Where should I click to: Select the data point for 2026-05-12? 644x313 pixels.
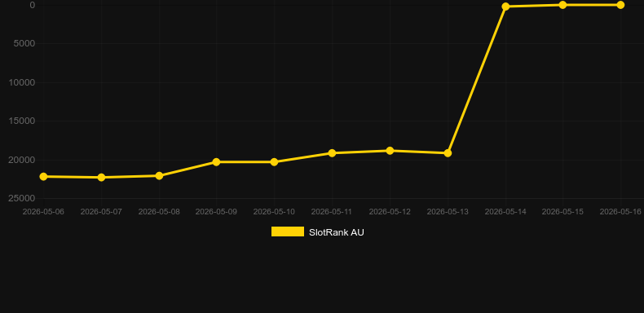390,151
